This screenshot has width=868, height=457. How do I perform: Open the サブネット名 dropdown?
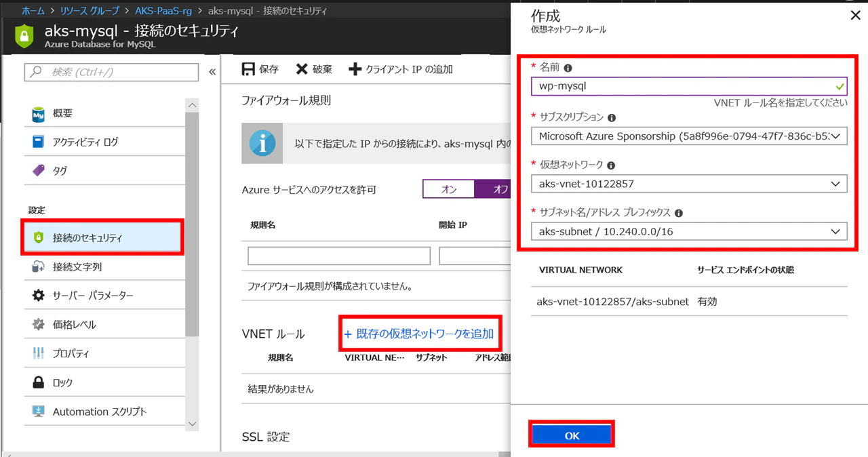(x=689, y=231)
